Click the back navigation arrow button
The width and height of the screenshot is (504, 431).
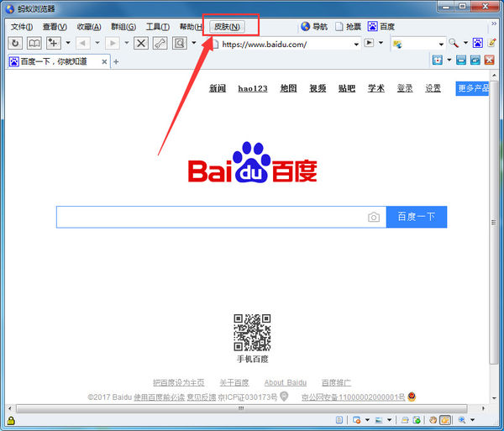[83, 43]
